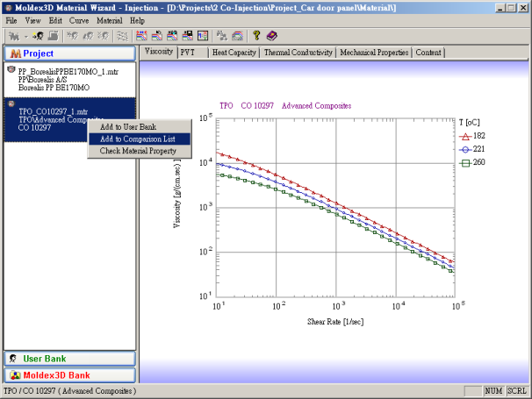This screenshot has height=399, width=532.
Task: Click the material icon beside PP_BorealisPPBE170MO_1.mtr
Action: pyautogui.click(x=11, y=69)
